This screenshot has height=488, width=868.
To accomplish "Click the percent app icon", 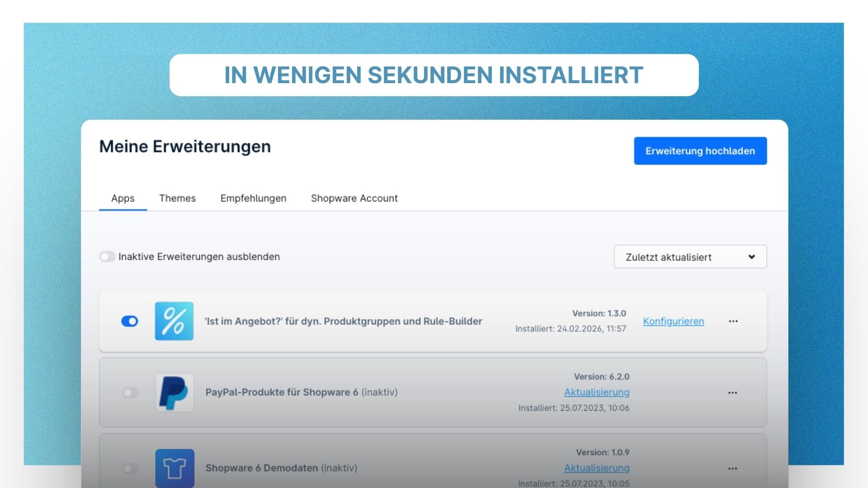I will tap(174, 321).
